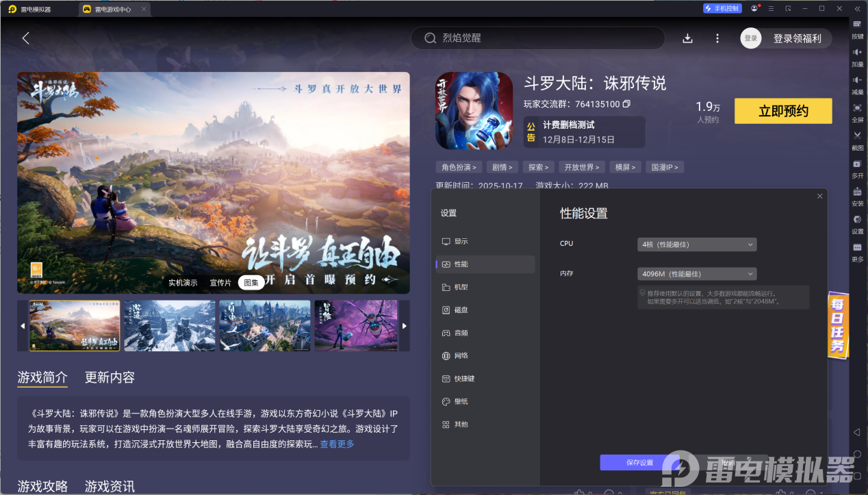Save performance settings with 保存设置
The height and width of the screenshot is (495, 868).
click(x=638, y=462)
